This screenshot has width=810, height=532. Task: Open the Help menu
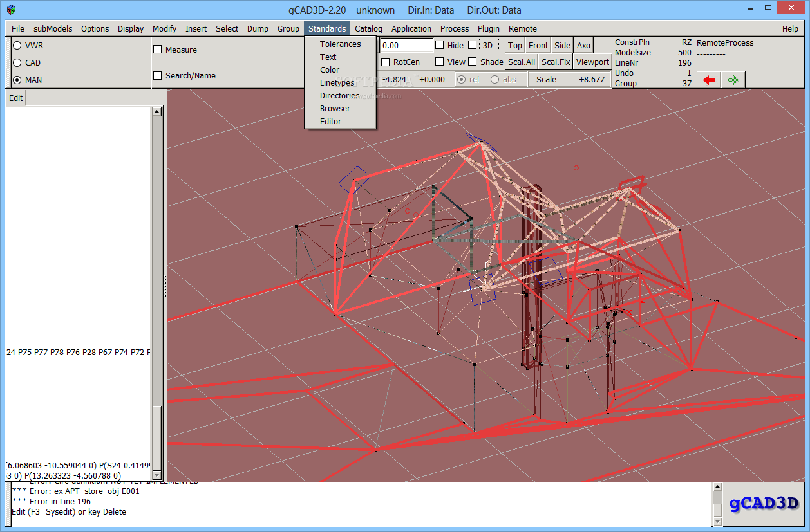(x=790, y=28)
